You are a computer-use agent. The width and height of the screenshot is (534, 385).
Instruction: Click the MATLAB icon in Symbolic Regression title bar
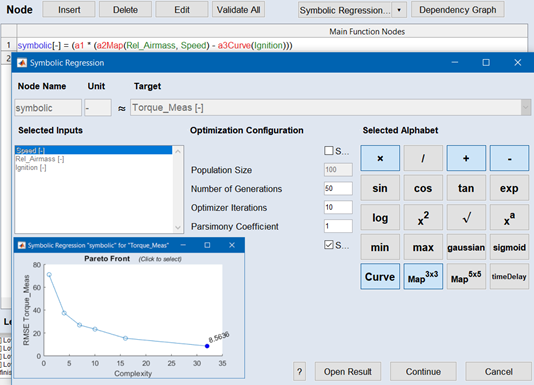(22, 63)
